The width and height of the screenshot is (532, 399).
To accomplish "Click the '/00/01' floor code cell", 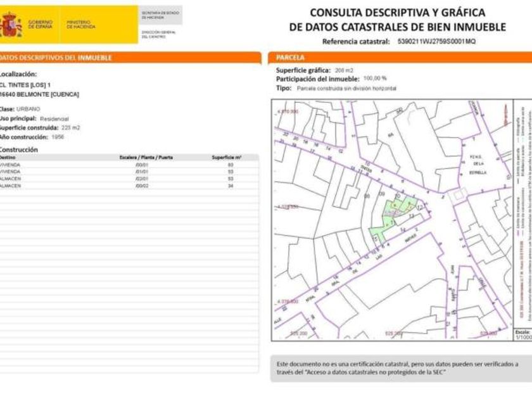I will pyautogui.click(x=142, y=165).
